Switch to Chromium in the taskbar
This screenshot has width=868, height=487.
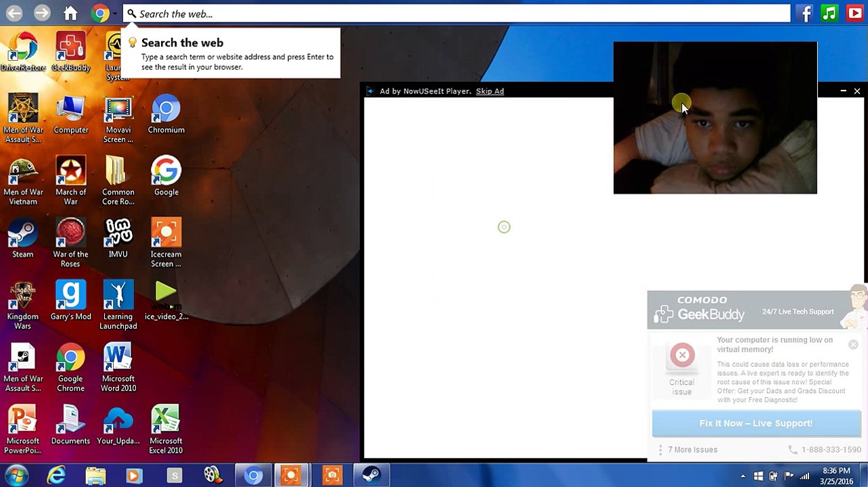click(x=253, y=476)
